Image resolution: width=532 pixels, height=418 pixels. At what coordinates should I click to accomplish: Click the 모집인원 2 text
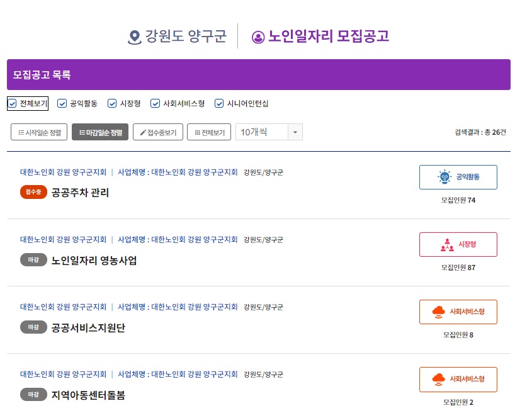click(458, 402)
